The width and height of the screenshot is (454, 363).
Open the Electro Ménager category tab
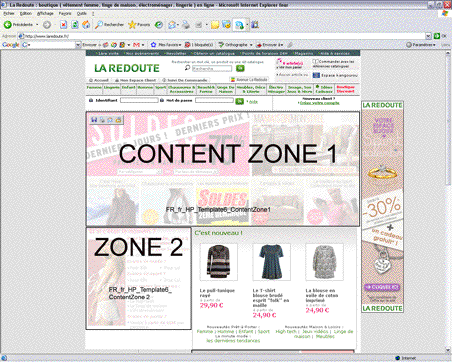[276, 89]
